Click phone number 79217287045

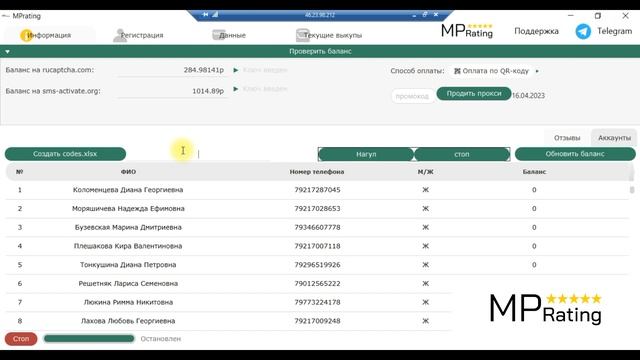[x=317, y=190]
